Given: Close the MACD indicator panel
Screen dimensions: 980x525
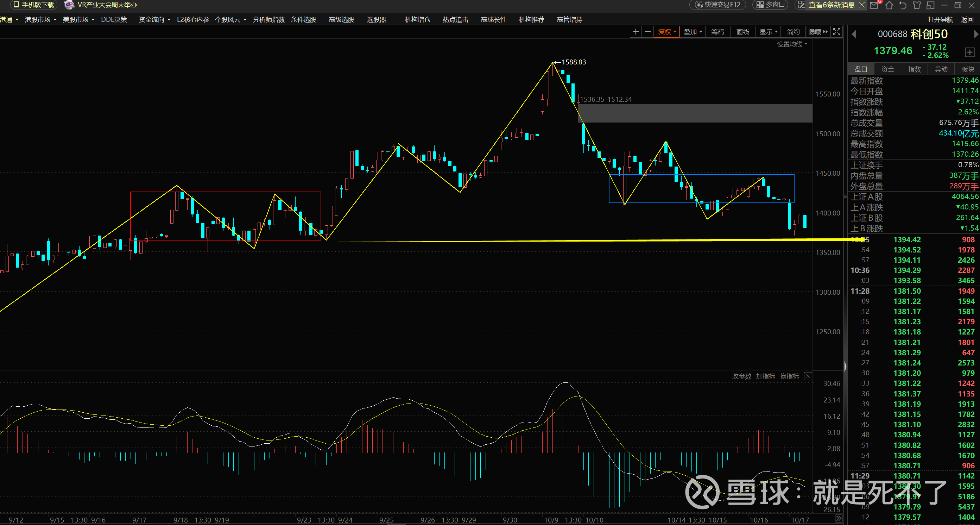Looking at the screenshot, I should click(808, 376).
